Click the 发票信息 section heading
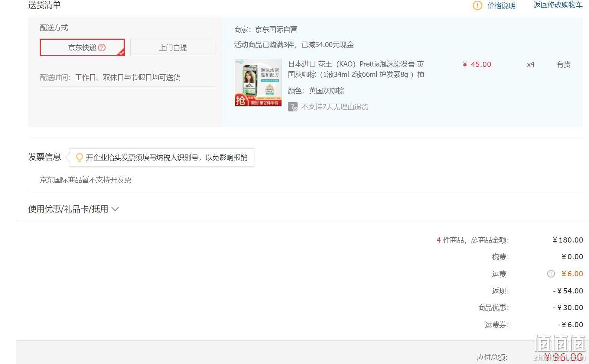This screenshot has height=364, width=589. [x=45, y=157]
